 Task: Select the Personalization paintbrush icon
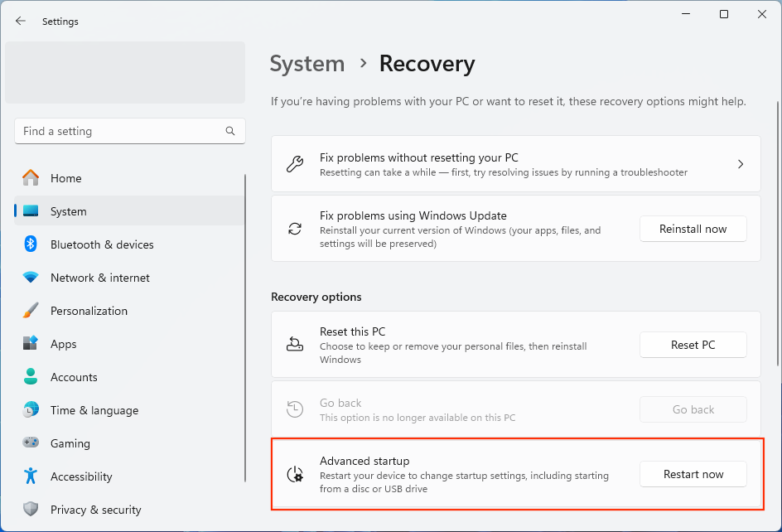pos(31,311)
